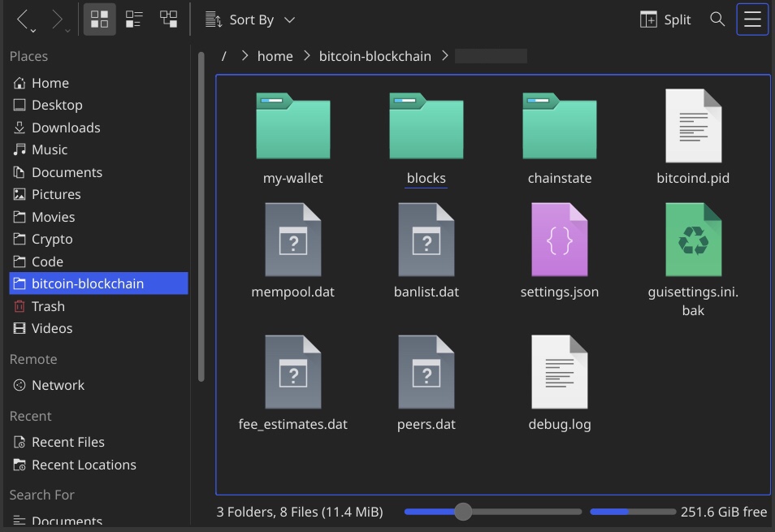The height and width of the screenshot is (532, 775).
Task: Open Documents under Search For
Action: point(98,521)
